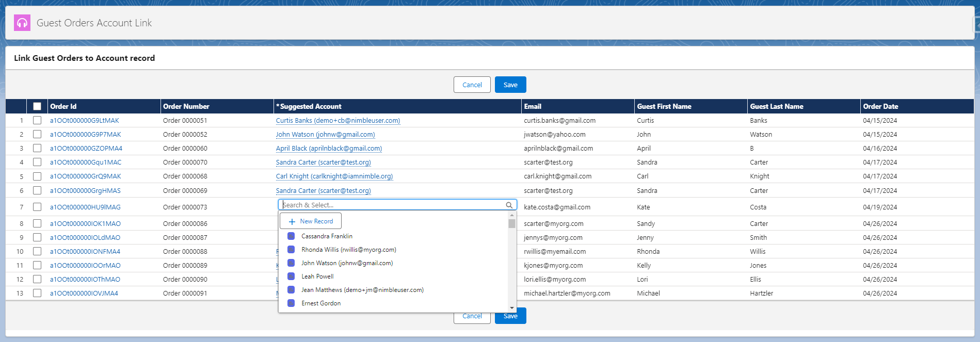Click the account icon beside John Watson option
Image resolution: width=980 pixels, height=342 pixels.
291,263
